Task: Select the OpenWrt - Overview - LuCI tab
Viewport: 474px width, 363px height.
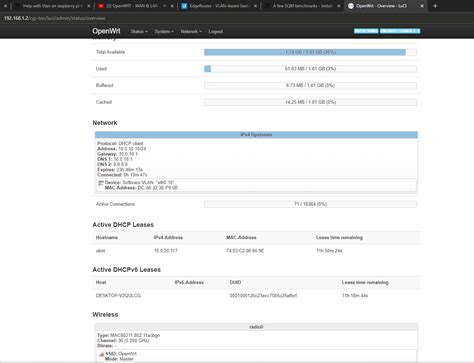Action: pyautogui.click(x=385, y=6)
